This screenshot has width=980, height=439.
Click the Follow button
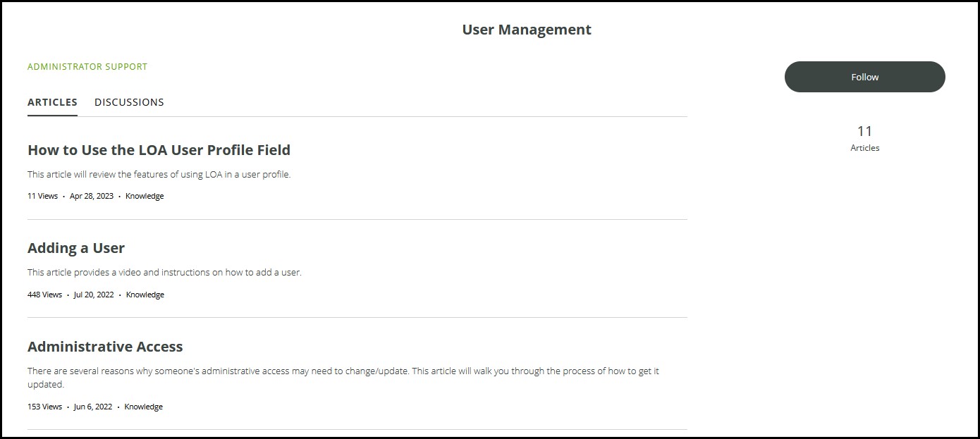tap(864, 77)
